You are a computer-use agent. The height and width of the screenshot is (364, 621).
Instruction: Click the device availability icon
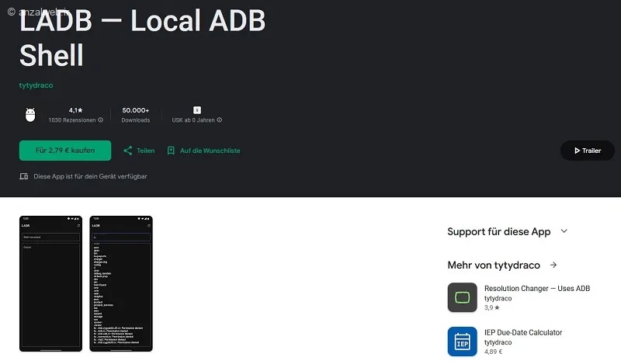pyautogui.click(x=24, y=176)
